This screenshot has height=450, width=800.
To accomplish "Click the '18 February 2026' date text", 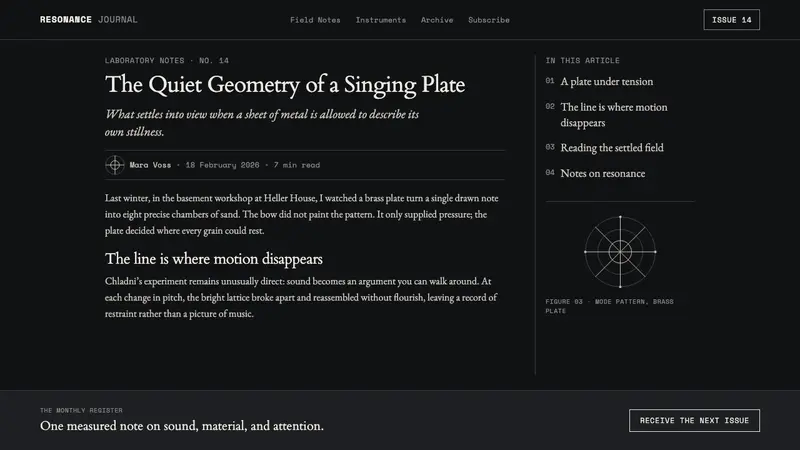I will (222, 165).
